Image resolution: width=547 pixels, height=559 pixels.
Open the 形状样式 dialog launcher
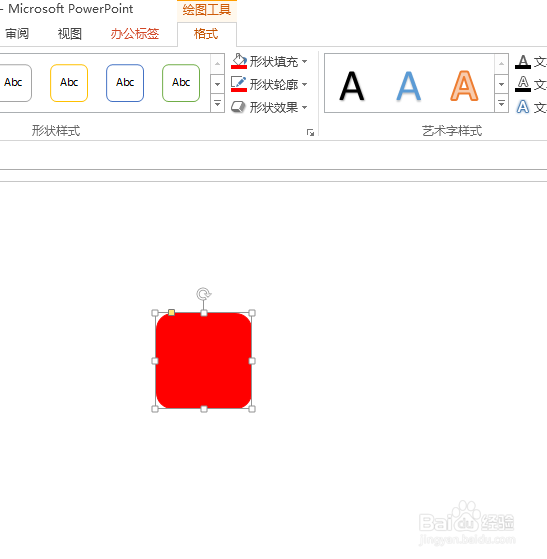(310, 133)
